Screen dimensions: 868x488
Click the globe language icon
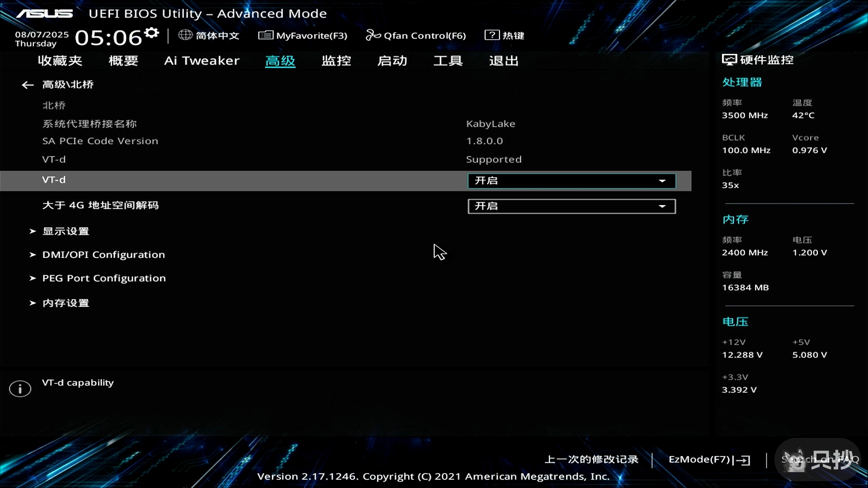[185, 35]
